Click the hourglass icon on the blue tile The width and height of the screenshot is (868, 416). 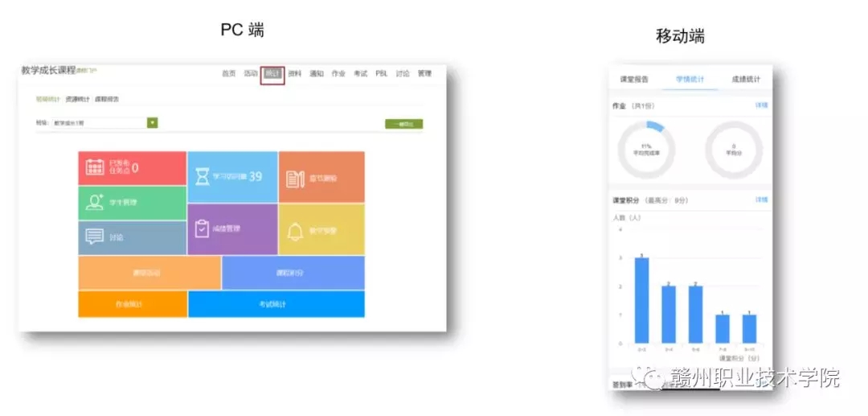(203, 176)
